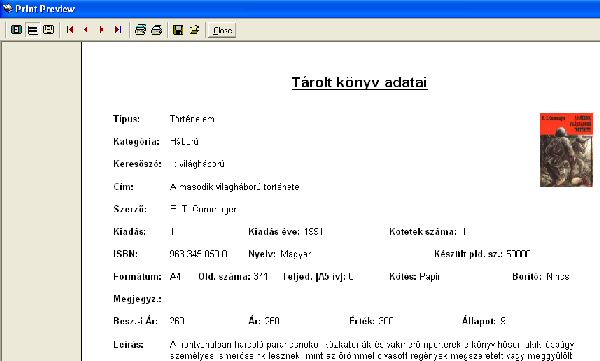600x361 pixels.
Task: Click the 'Beszer. Ár:' label
Action: point(135,321)
